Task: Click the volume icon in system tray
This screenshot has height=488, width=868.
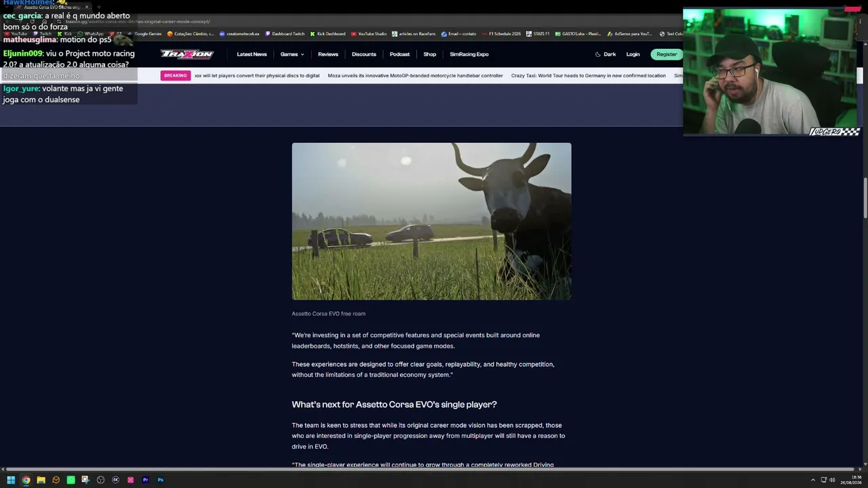Action: (832, 480)
